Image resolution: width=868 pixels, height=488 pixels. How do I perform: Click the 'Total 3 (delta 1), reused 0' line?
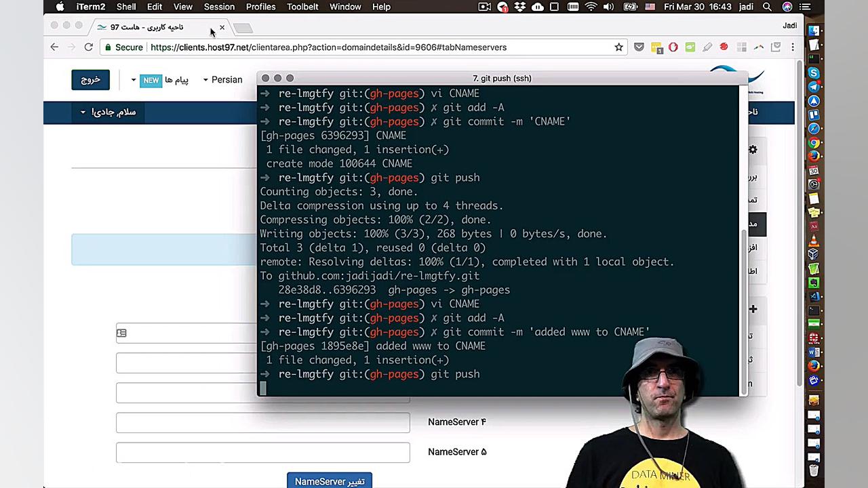pyautogui.click(x=372, y=247)
